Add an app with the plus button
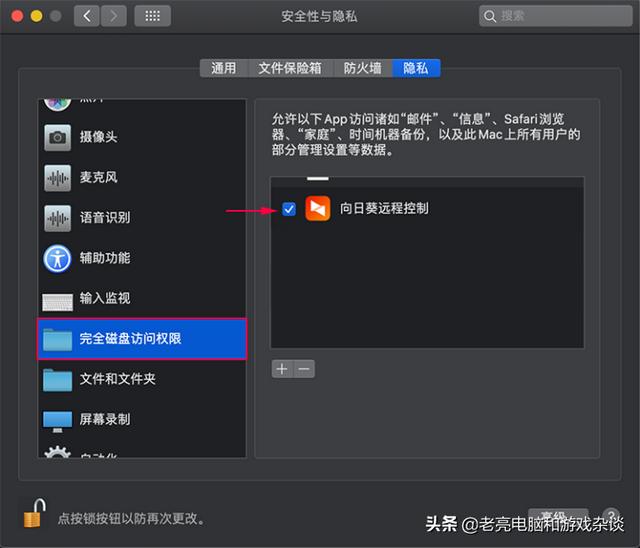The height and width of the screenshot is (548, 640). (282, 369)
